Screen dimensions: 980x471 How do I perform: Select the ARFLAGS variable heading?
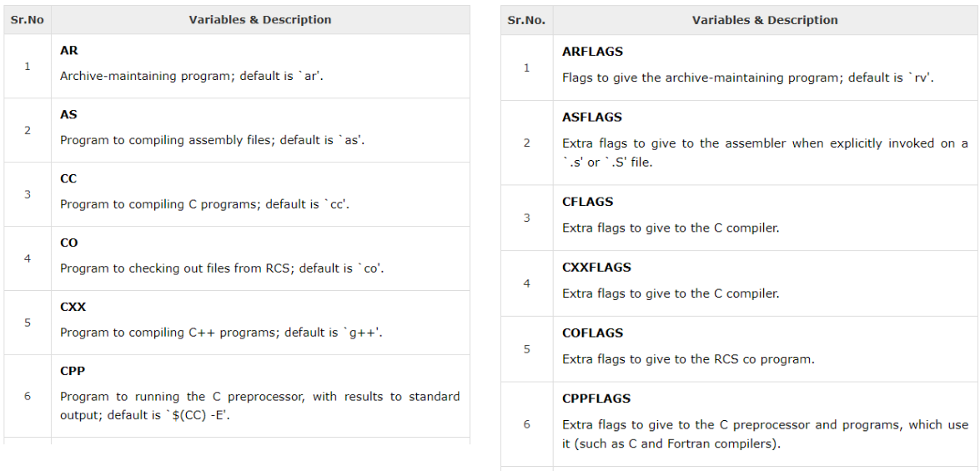click(592, 52)
